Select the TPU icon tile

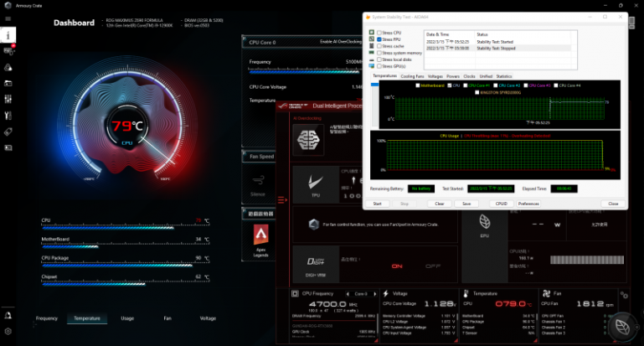316,187
